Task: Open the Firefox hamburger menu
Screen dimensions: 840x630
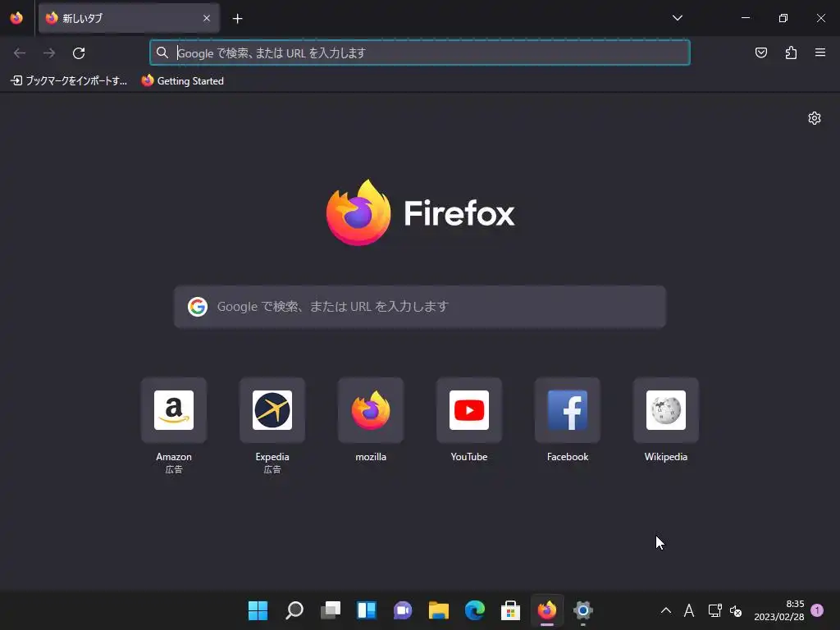Action: (820, 52)
